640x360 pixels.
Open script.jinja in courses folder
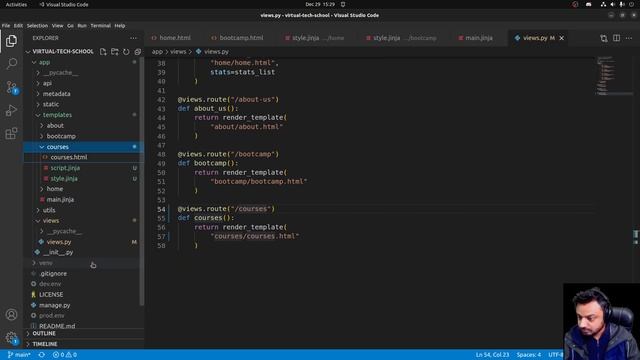pyautogui.click(x=65, y=168)
